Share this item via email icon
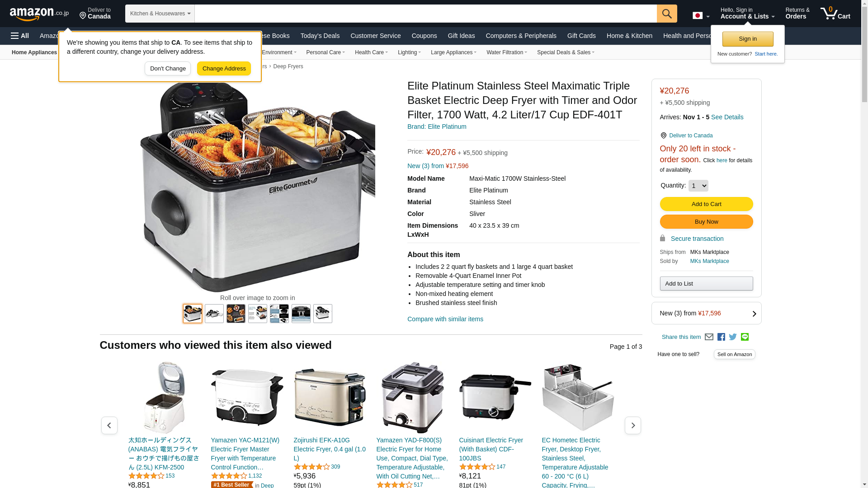The width and height of the screenshot is (868, 488). 709,337
